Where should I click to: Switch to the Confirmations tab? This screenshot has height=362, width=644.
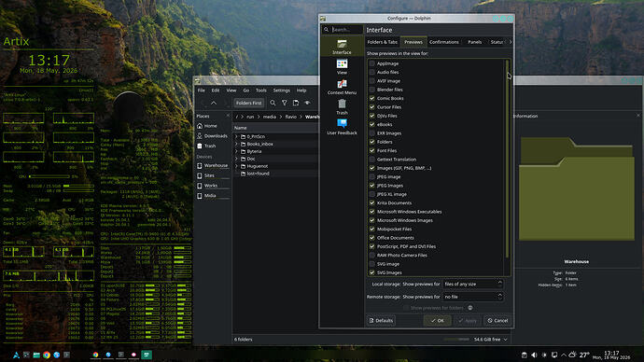click(x=443, y=42)
